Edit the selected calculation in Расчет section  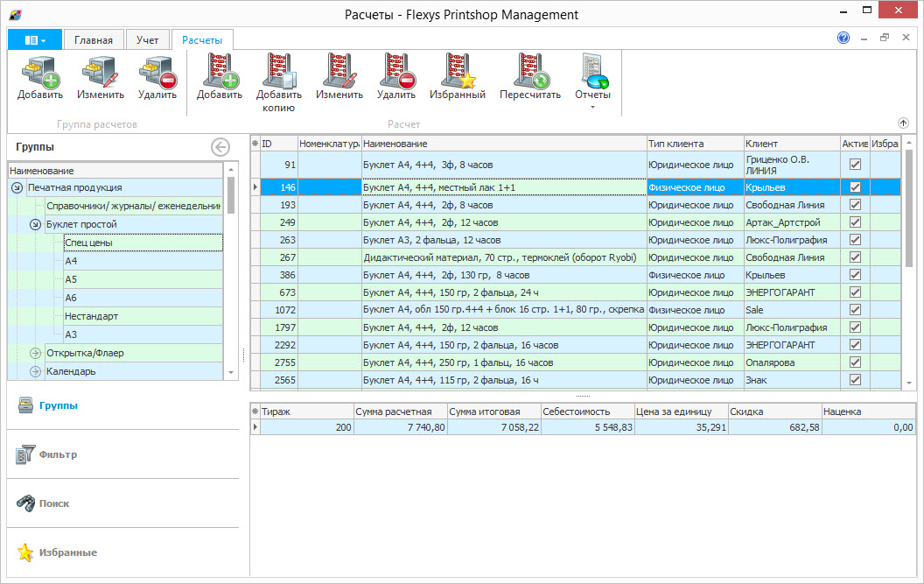tap(339, 79)
